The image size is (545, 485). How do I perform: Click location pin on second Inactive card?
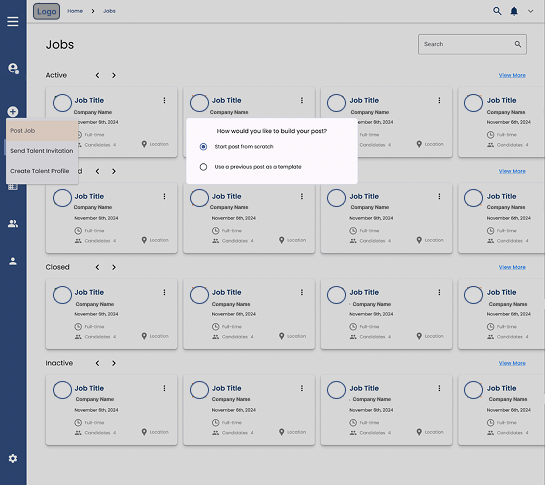pyautogui.click(x=282, y=432)
